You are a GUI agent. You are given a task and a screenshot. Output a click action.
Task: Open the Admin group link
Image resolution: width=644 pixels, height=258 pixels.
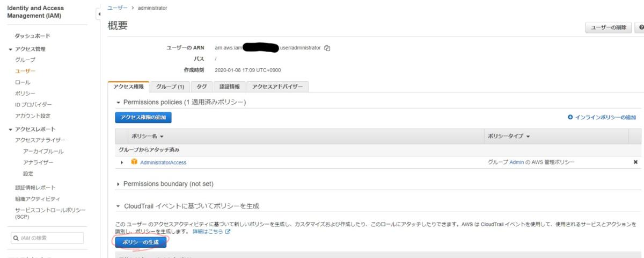pos(516,162)
